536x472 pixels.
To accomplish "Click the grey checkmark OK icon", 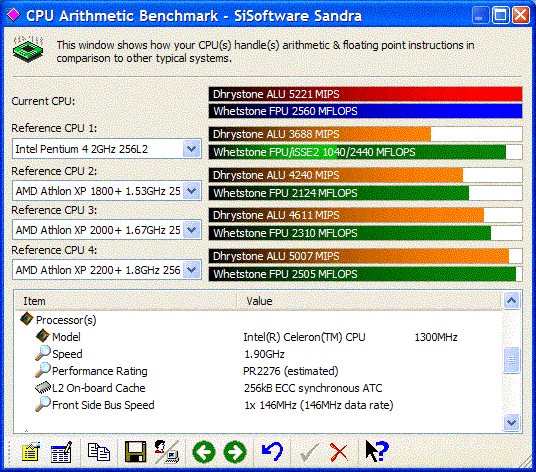I will 309,452.
